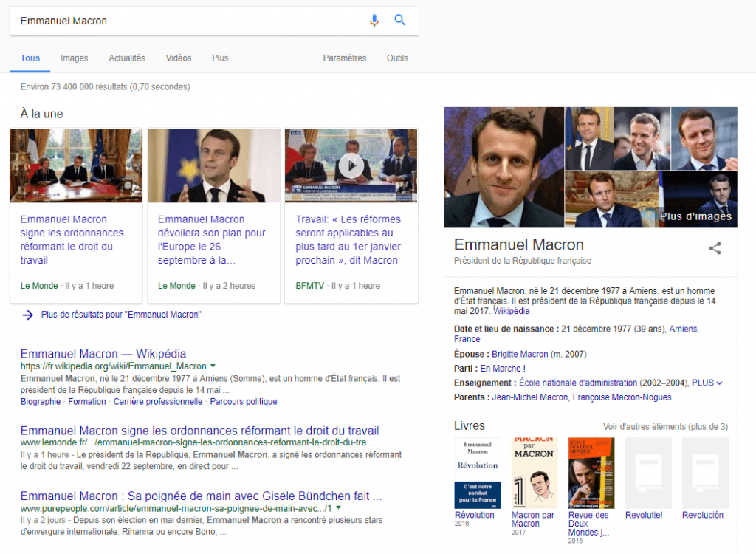Open the Revolución book placeholder

(x=705, y=473)
